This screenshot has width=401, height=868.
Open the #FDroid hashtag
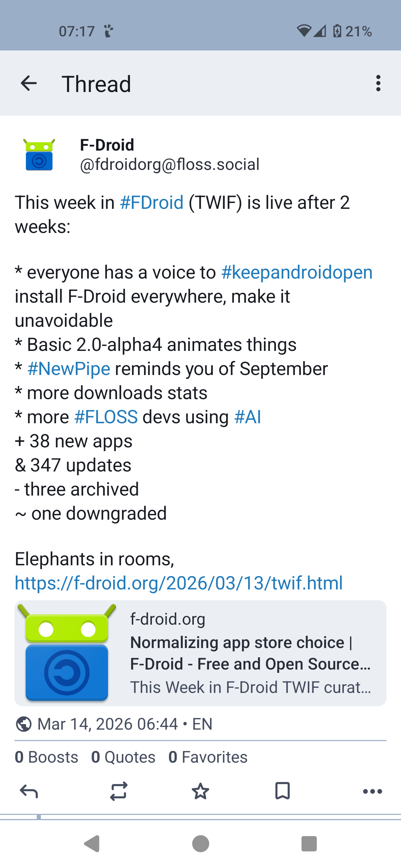click(x=151, y=203)
